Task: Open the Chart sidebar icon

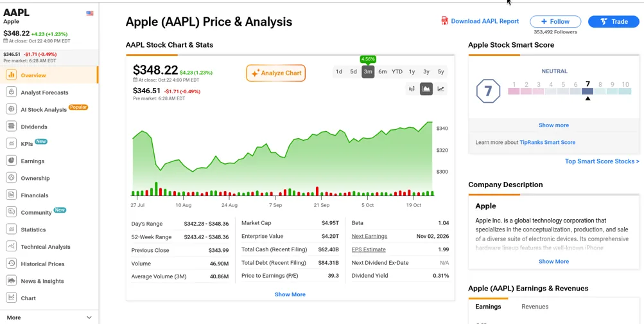Action: point(11,298)
